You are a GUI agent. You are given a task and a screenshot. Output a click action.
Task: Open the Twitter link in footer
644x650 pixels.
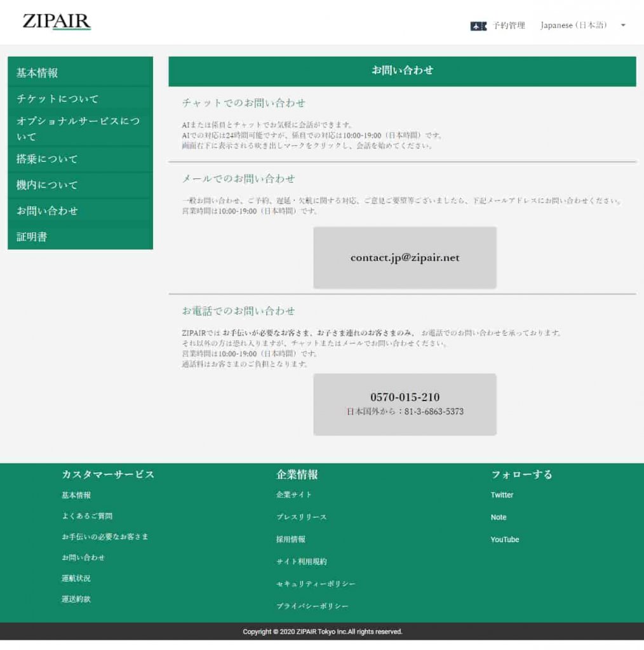pos(502,495)
